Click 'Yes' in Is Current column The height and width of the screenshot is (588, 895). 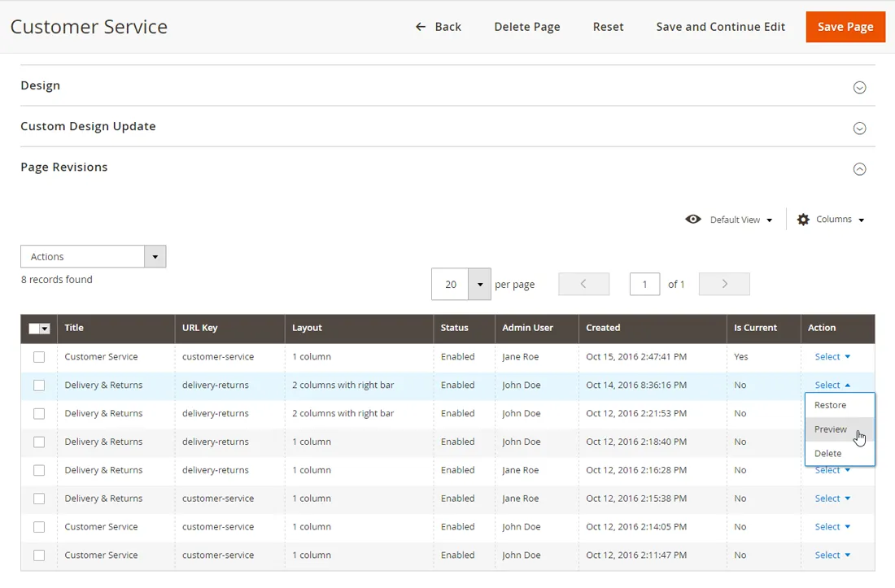pos(740,356)
